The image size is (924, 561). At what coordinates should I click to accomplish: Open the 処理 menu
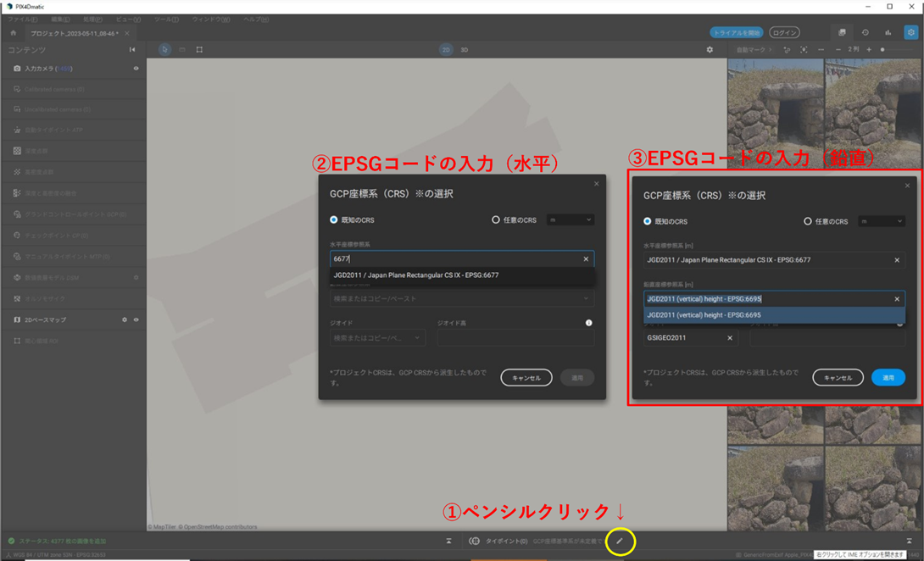coord(92,19)
